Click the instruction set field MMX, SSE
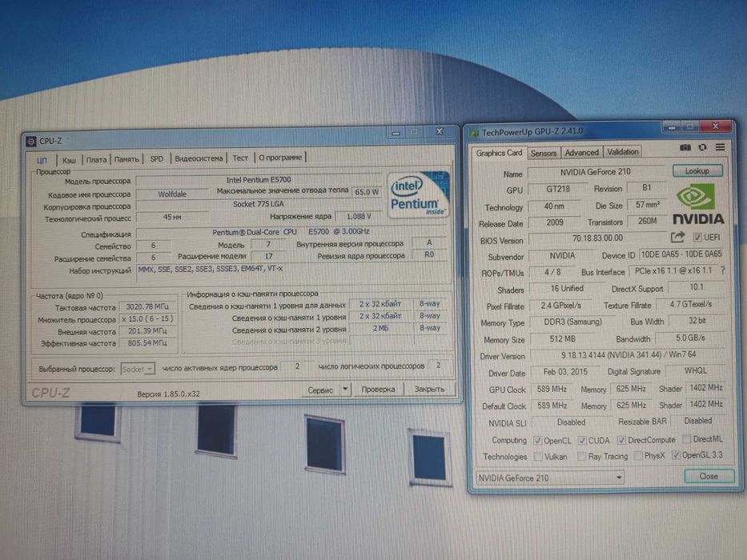The width and height of the screenshot is (747, 560). 291,270
